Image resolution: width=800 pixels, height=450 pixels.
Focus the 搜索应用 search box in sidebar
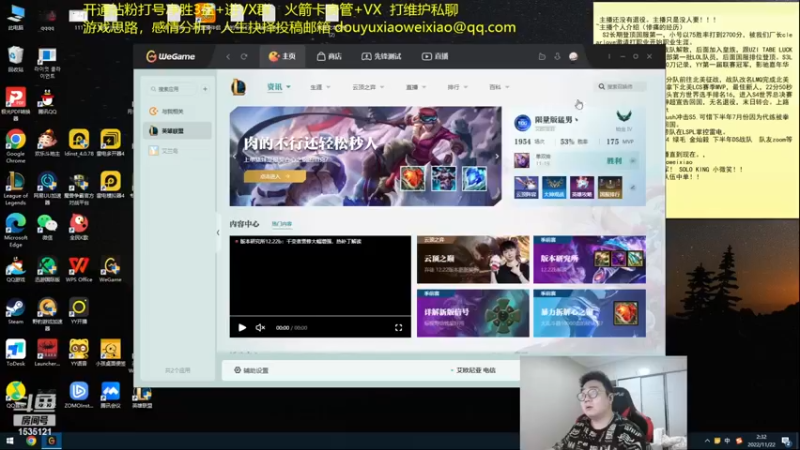172,89
